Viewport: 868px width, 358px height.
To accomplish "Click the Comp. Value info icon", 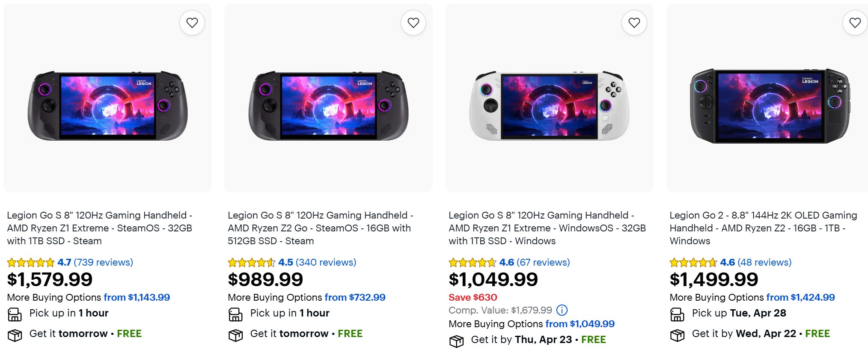I will [x=562, y=310].
